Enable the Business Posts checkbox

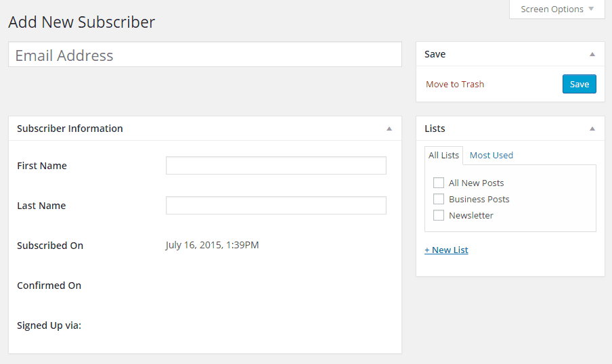tap(439, 199)
